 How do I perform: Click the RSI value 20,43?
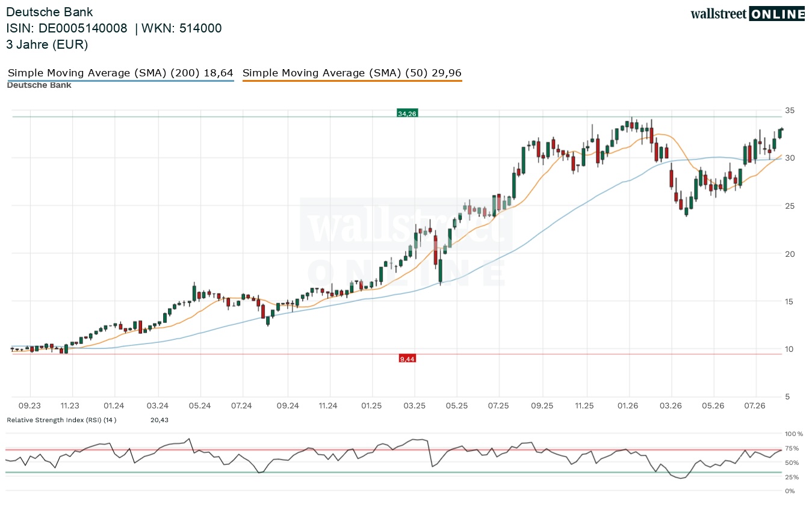click(x=160, y=420)
